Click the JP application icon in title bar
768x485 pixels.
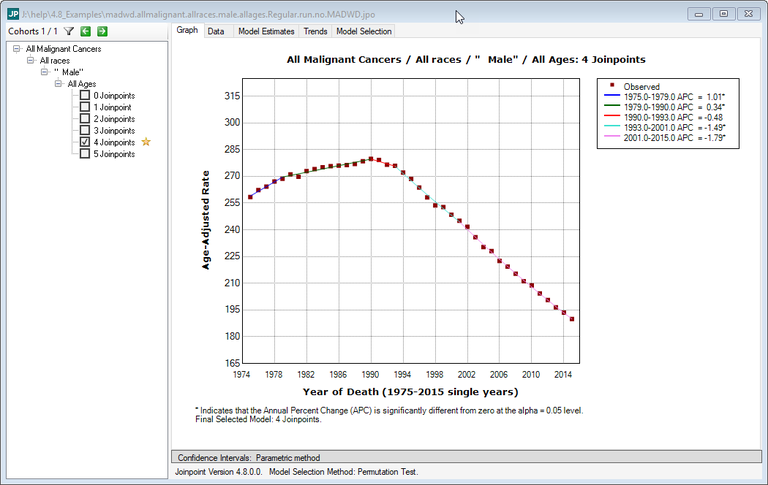pos(14,14)
